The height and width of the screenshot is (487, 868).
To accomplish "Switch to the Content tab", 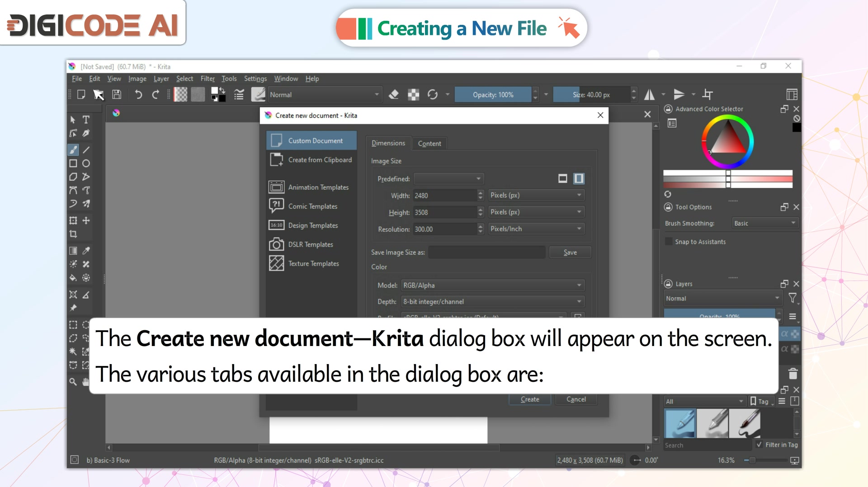I will coord(429,144).
